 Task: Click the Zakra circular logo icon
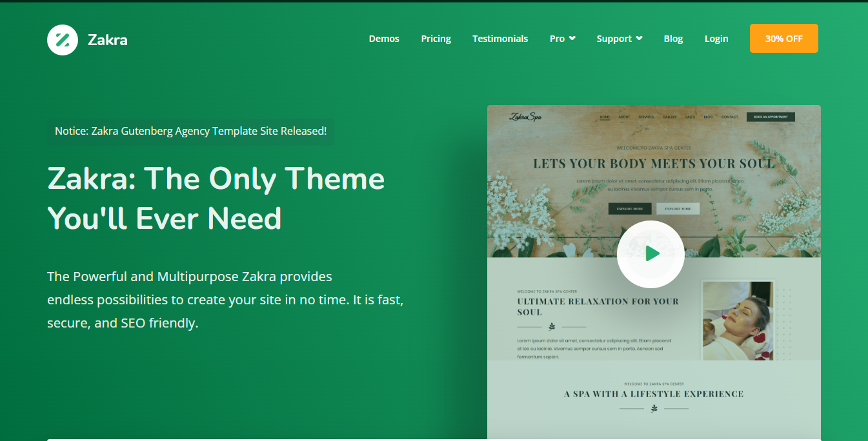63,39
